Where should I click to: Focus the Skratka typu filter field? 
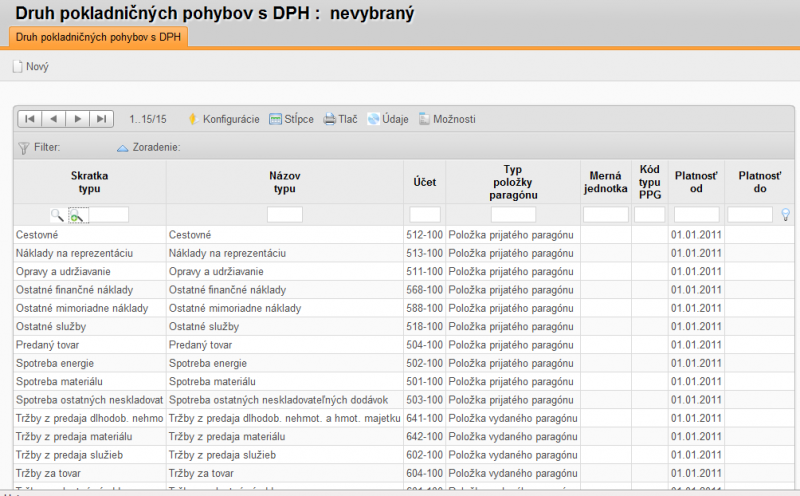(x=109, y=215)
